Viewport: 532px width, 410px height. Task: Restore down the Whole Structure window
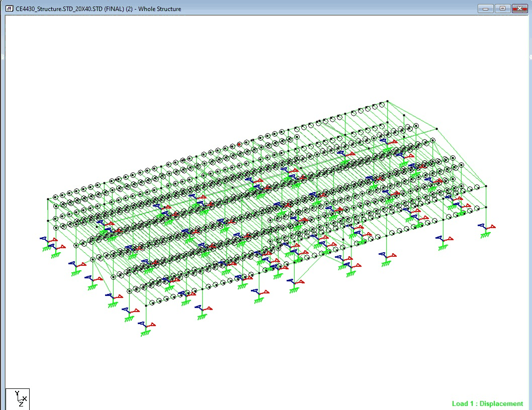502,9
